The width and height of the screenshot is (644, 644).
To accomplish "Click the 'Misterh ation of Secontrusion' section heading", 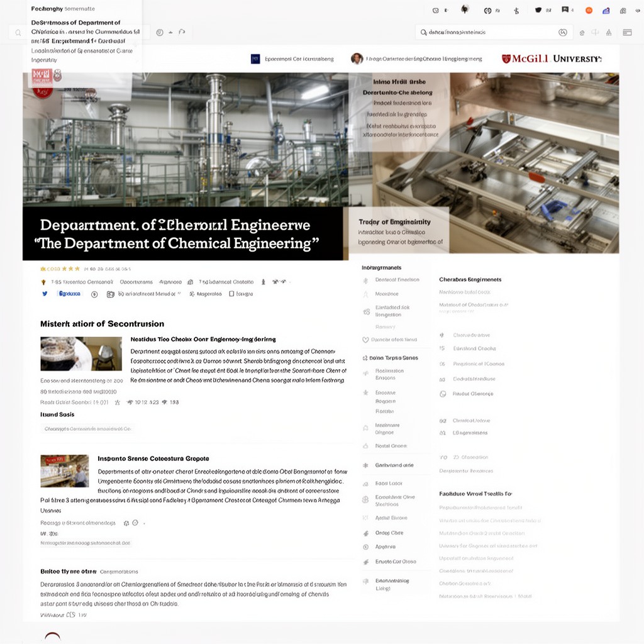I will click(102, 324).
